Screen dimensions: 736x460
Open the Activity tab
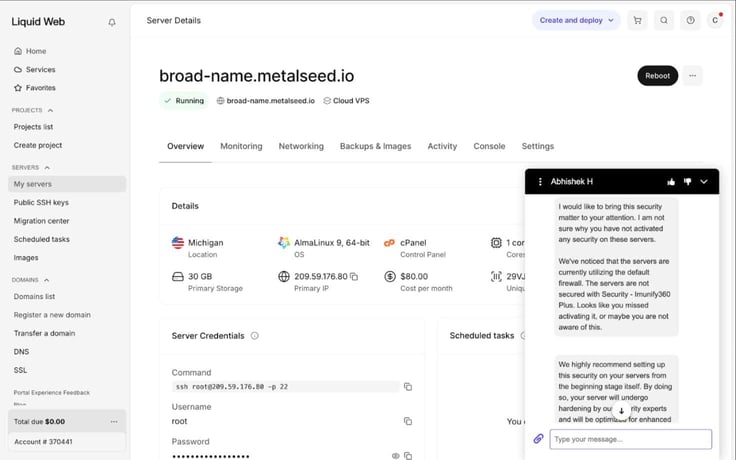(x=442, y=146)
